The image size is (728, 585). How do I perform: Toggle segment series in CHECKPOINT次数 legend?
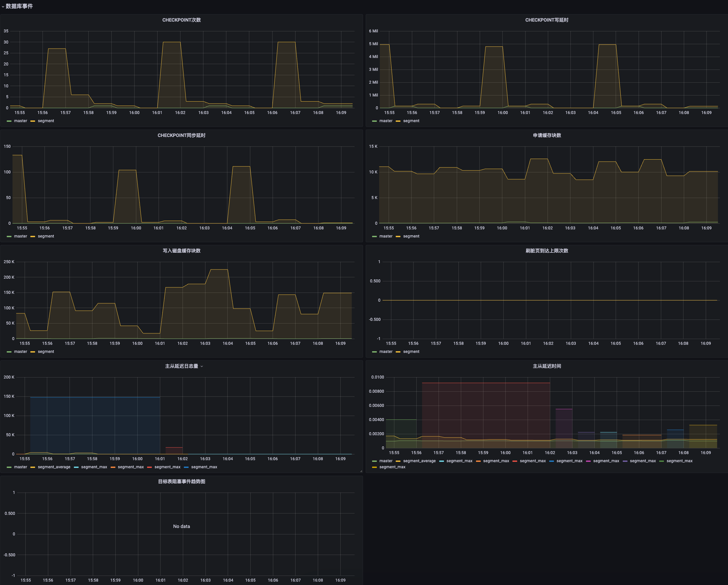click(x=46, y=121)
